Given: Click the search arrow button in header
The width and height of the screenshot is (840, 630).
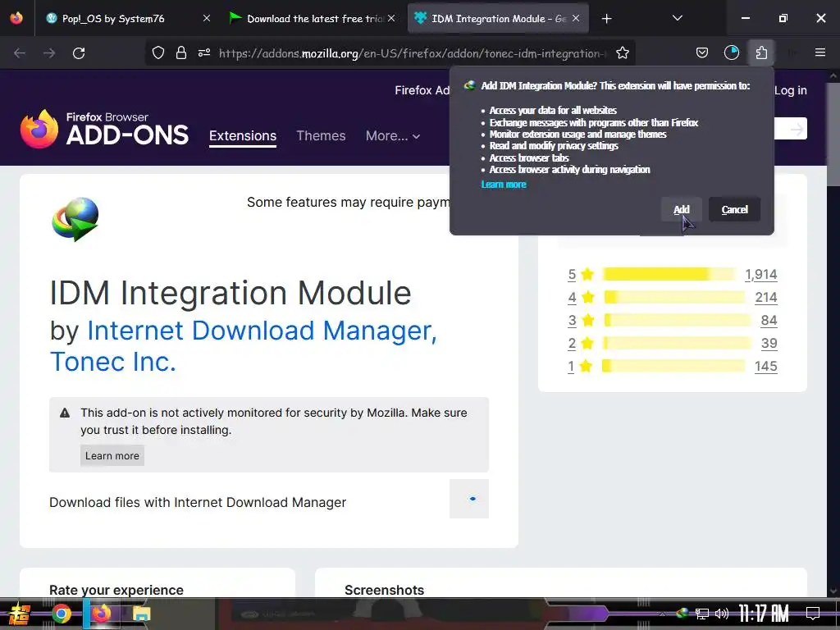Looking at the screenshot, I should [797, 129].
